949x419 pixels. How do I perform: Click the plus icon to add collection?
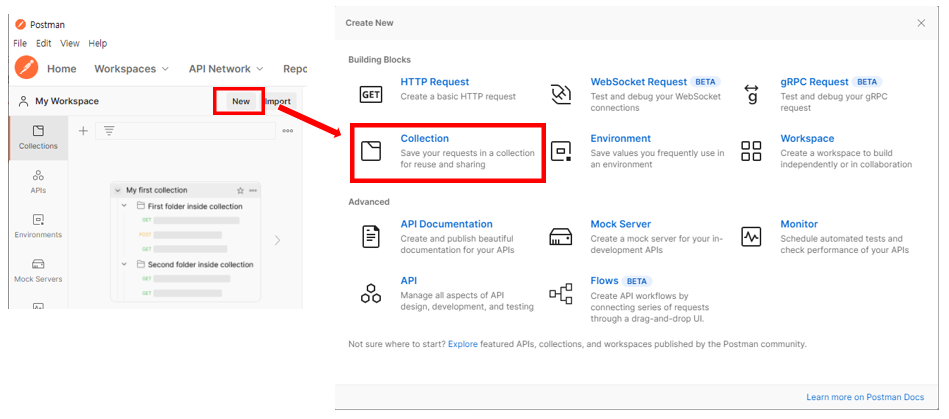coord(84,131)
